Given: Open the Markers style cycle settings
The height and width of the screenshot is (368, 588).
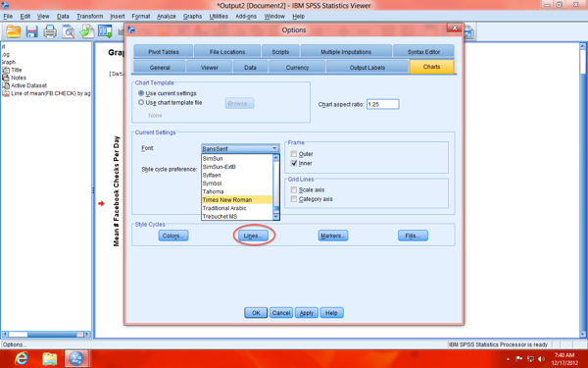Looking at the screenshot, I should [x=333, y=236].
